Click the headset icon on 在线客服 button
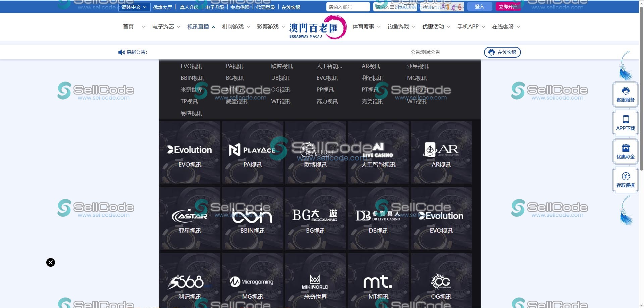Viewport: 644px width, 308px height. click(x=492, y=52)
